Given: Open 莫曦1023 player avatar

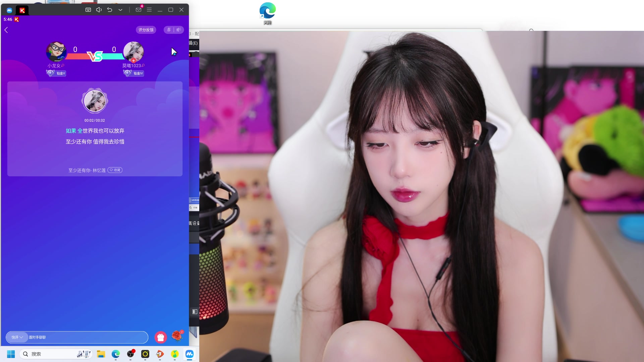Looking at the screenshot, I should 133,52.
